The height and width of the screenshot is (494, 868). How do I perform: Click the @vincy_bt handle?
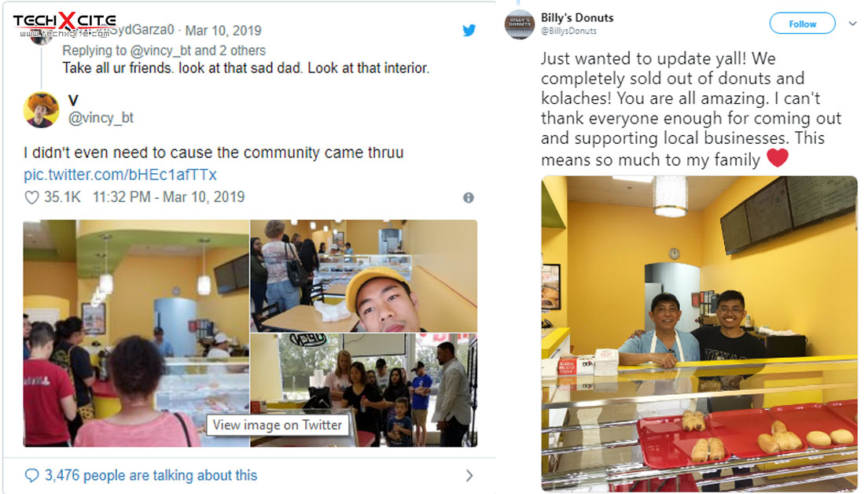(x=101, y=117)
